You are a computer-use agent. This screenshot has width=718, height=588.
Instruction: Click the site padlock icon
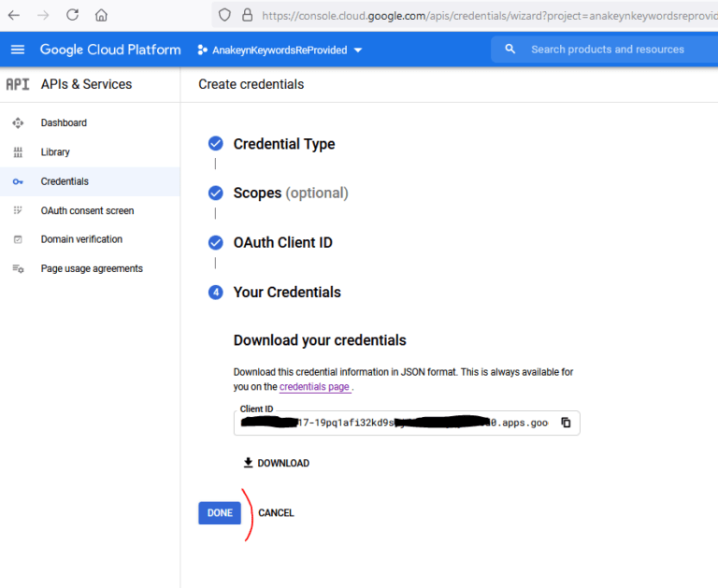(248, 15)
